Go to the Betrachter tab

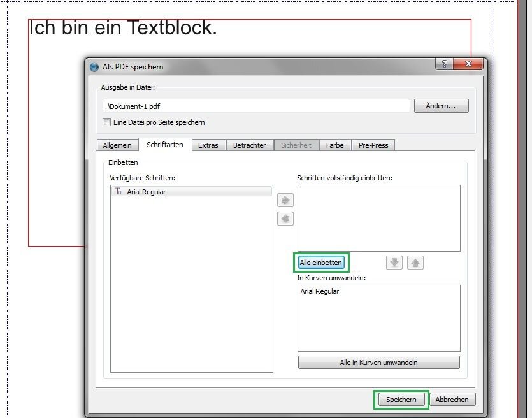249,145
